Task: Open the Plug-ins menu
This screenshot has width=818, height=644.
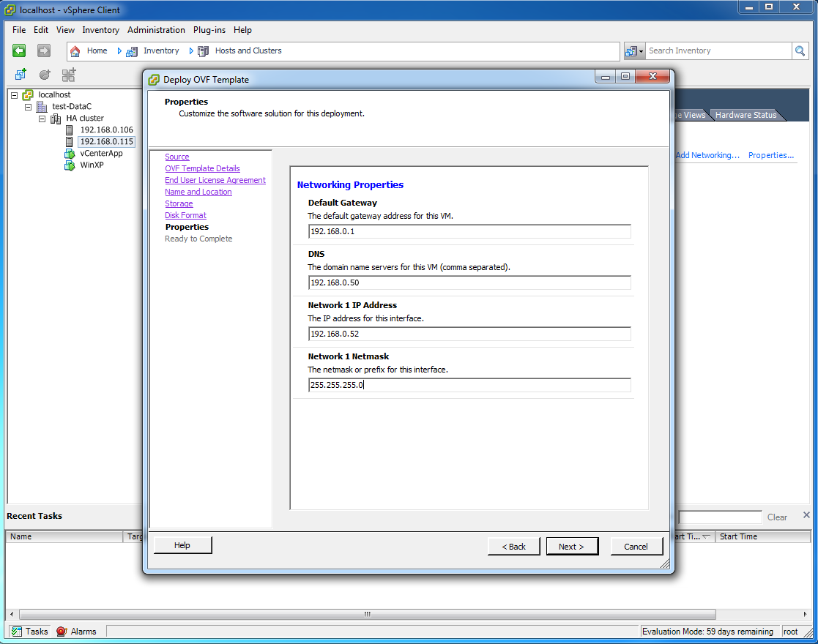Action: [x=209, y=30]
